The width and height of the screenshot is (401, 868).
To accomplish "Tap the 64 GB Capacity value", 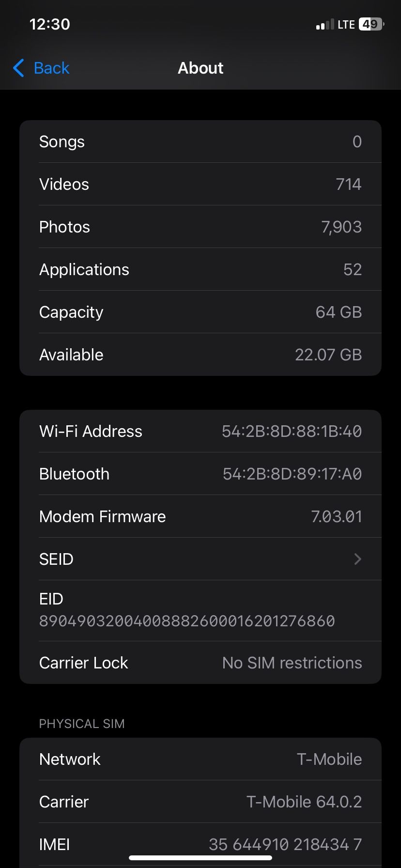I will [x=339, y=312].
